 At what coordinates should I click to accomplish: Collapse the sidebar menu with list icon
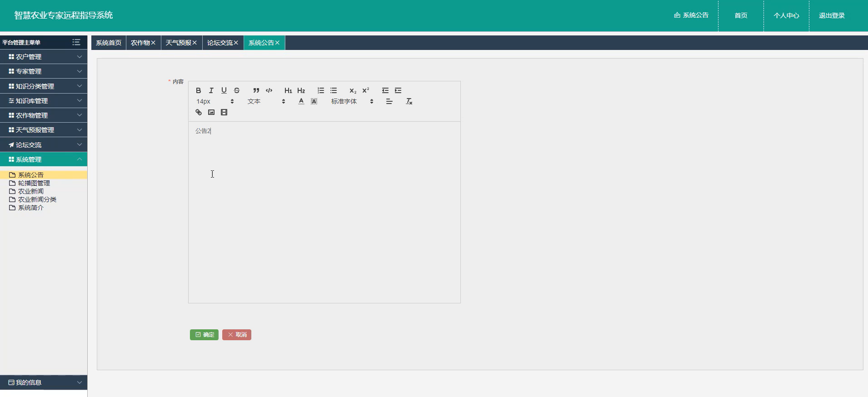pyautogui.click(x=76, y=42)
